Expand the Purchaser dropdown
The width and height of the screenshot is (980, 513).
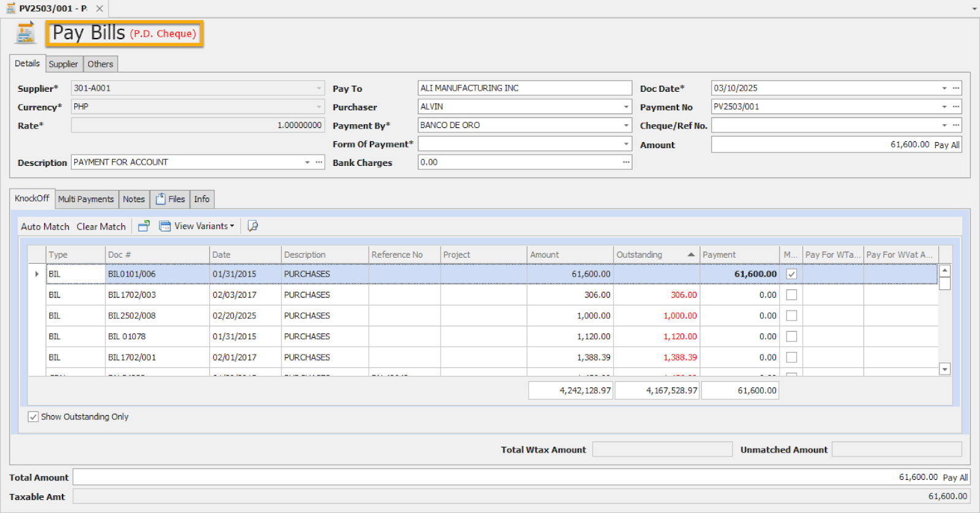[x=626, y=107]
